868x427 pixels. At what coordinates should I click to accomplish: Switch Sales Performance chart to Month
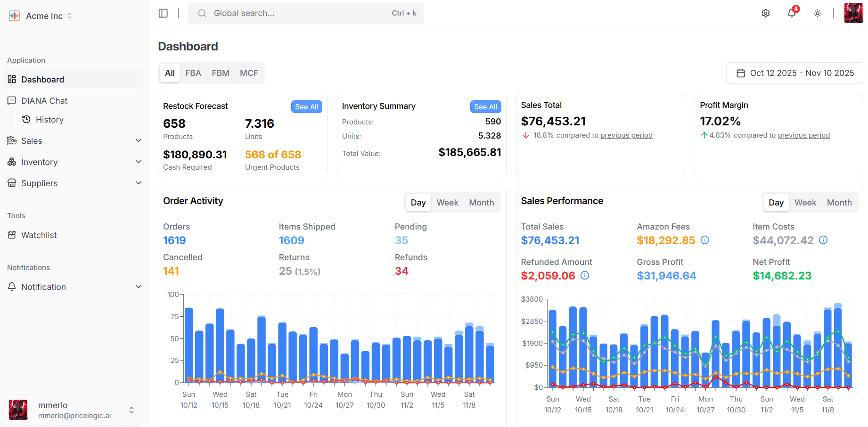click(839, 203)
